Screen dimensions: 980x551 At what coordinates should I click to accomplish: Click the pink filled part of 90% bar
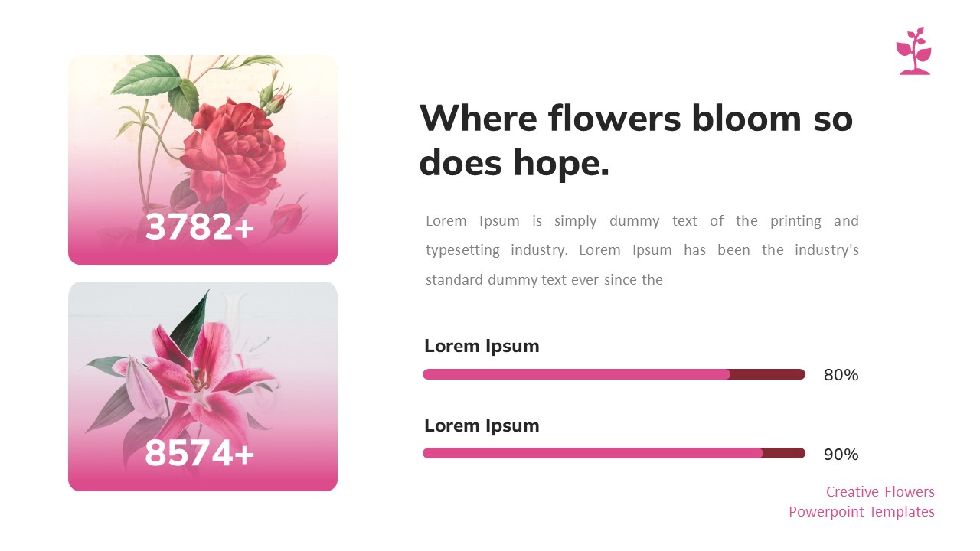pos(591,453)
